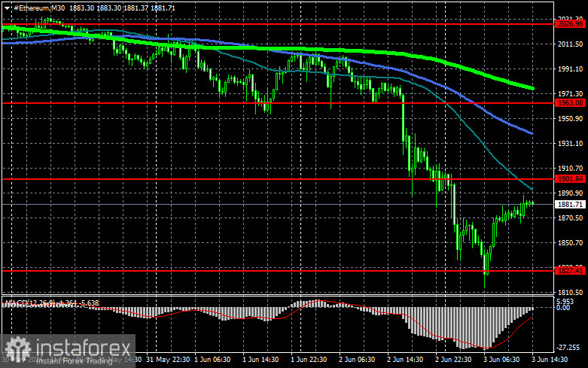Click time axis label 1 Jun 22:30

point(309,360)
